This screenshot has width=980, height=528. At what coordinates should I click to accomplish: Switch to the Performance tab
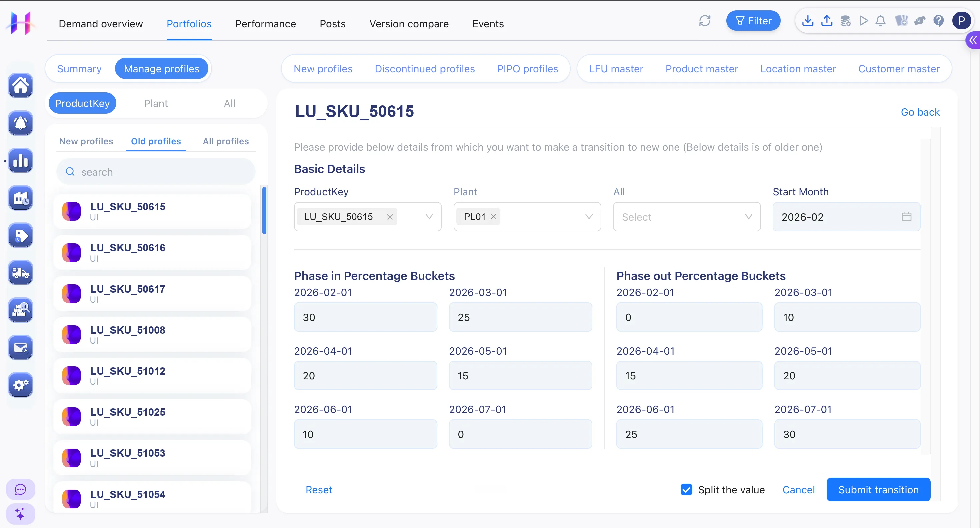coord(265,24)
